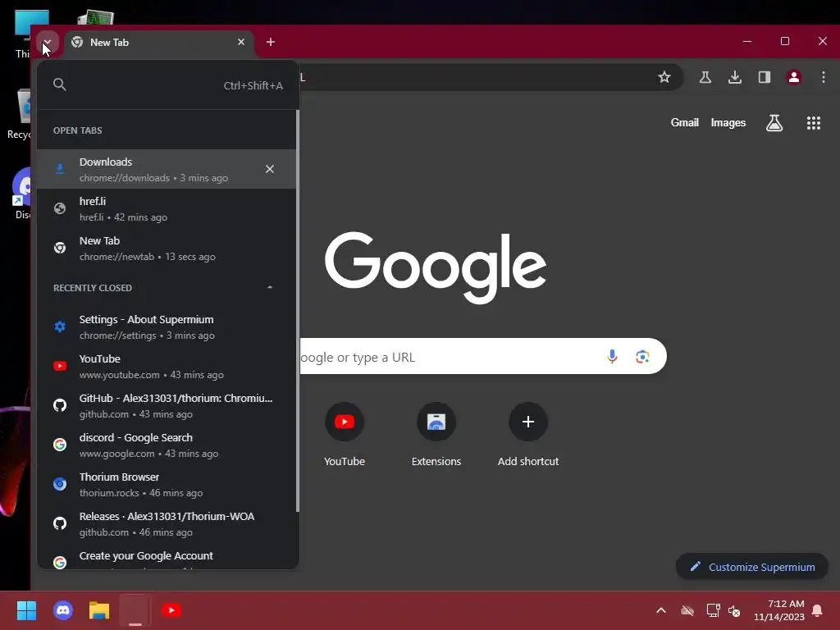Toggle the side panel icon
Viewport: 840px width, 630px height.
click(765, 77)
